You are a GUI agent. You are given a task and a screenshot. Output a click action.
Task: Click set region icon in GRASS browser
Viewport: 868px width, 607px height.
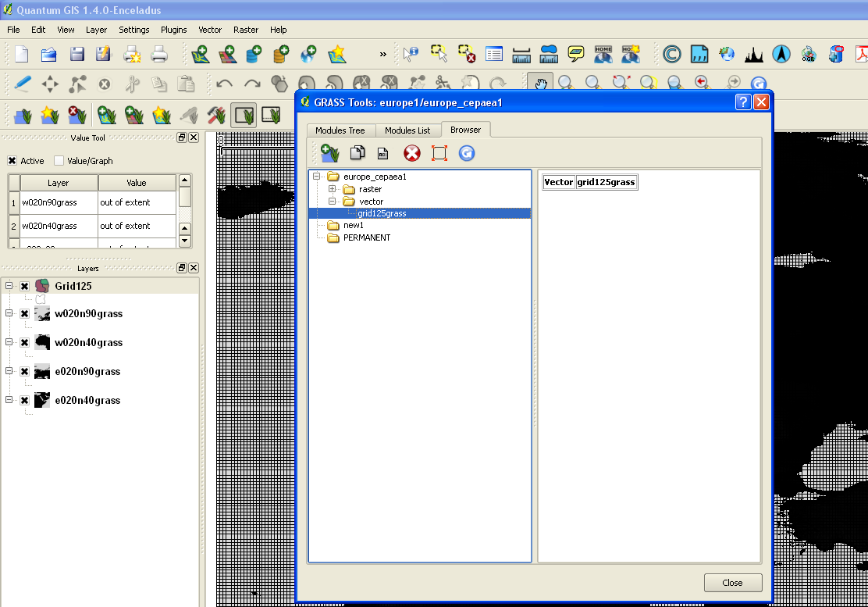pos(439,153)
